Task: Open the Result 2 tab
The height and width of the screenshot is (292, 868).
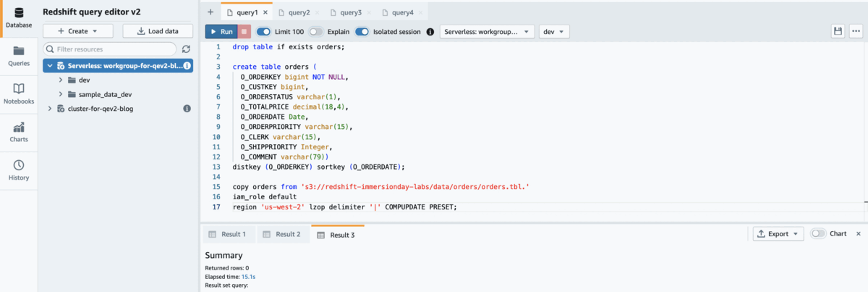Action: tap(281, 234)
